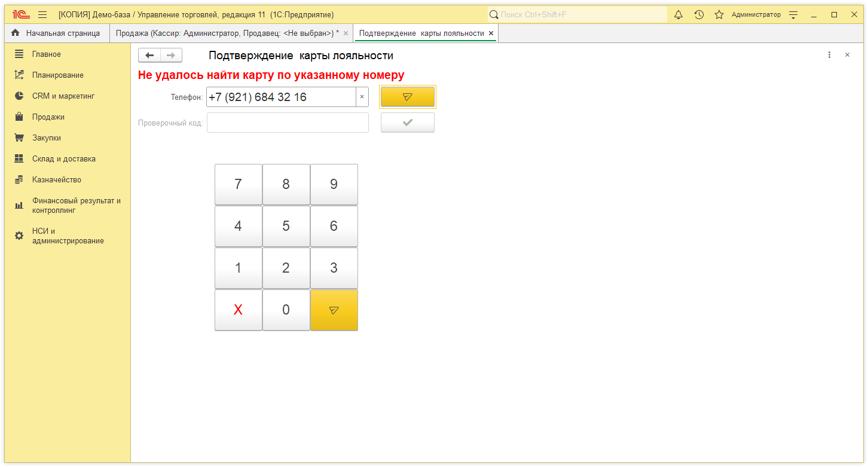Click the notifications bell icon
The width and height of the screenshot is (868, 467).
pyautogui.click(x=678, y=15)
